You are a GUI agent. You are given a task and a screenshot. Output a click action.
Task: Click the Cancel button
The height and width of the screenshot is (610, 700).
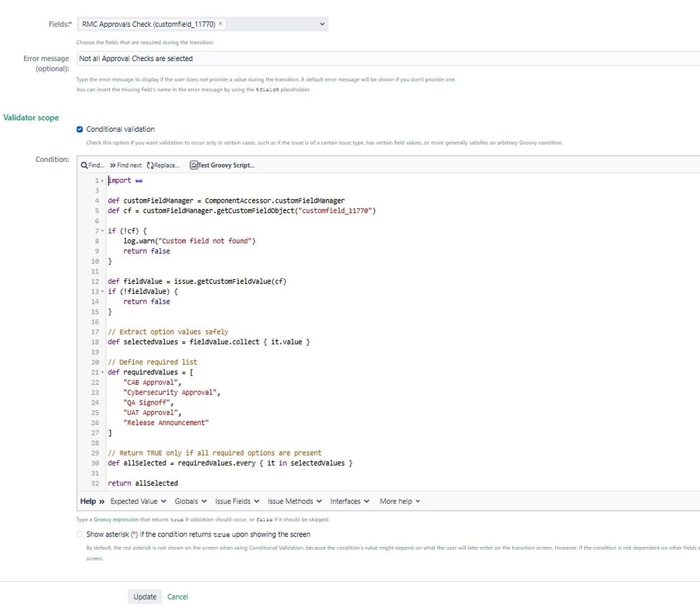pos(177,597)
